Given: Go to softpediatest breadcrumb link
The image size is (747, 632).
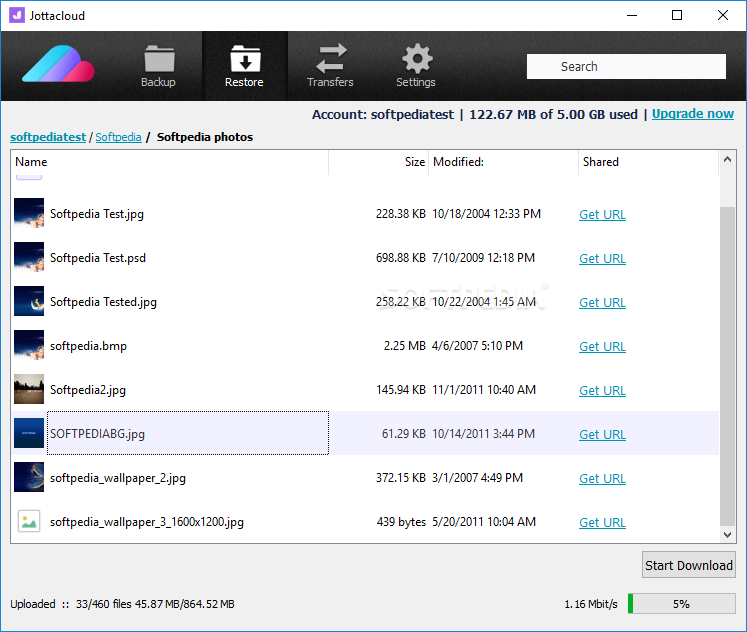Looking at the screenshot, I should 48,137.
